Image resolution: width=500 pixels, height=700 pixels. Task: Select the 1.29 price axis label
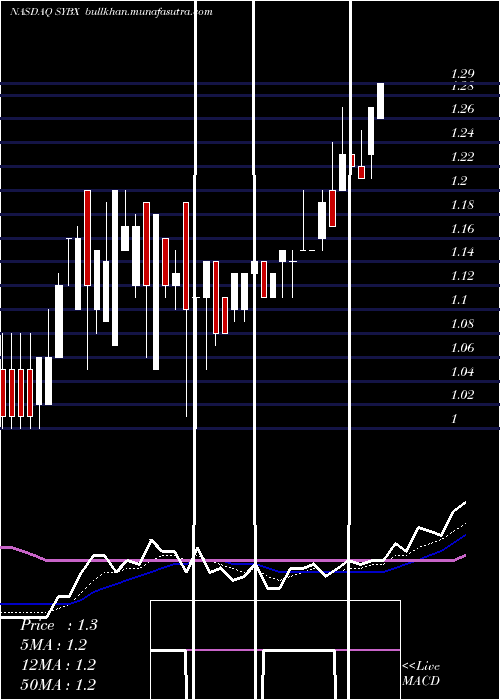(462, 74)
